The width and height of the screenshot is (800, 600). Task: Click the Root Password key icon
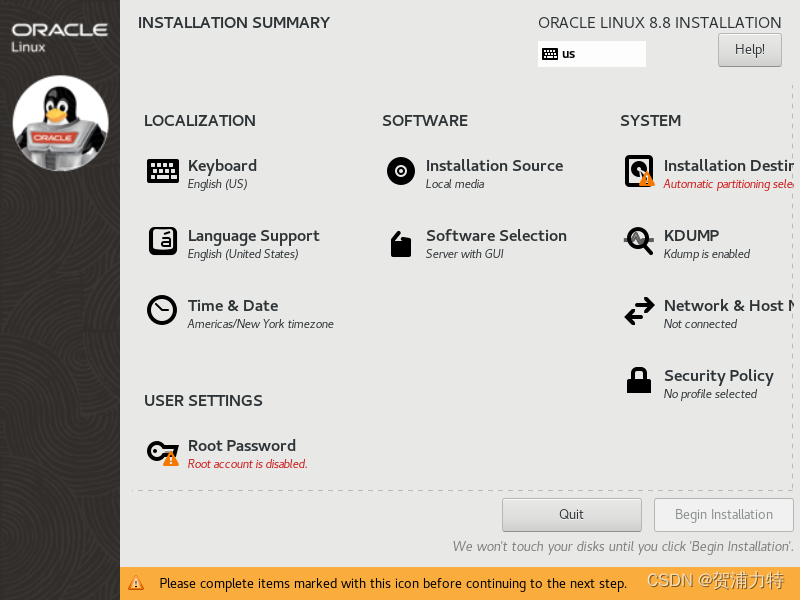[x=163, y=453]
